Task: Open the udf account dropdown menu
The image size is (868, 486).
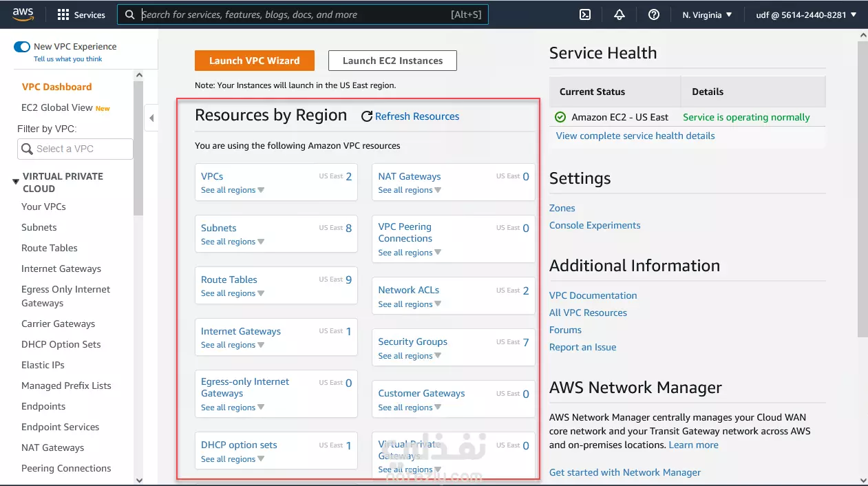Action: click(806, 14)
